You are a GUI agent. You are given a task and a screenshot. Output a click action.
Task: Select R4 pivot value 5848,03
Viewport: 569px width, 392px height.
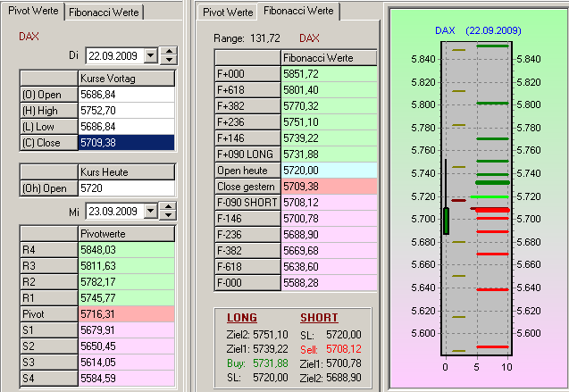pyautogui.click(x=126, y=249)
